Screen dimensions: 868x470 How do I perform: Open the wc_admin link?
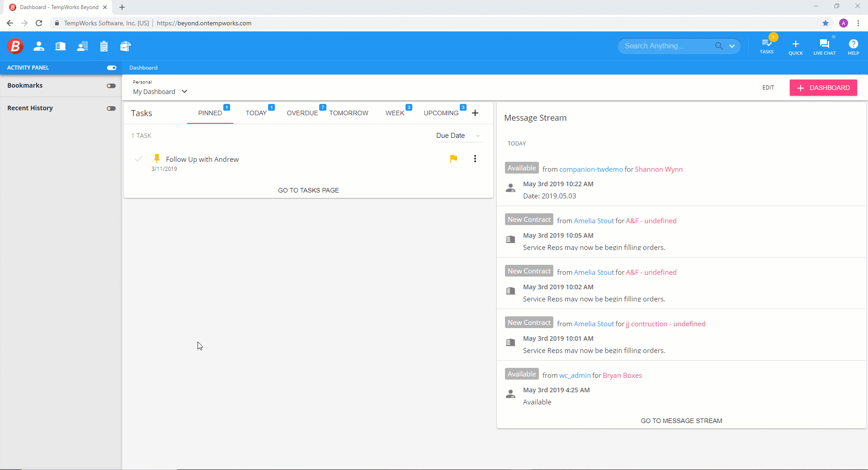click(575, 376)
